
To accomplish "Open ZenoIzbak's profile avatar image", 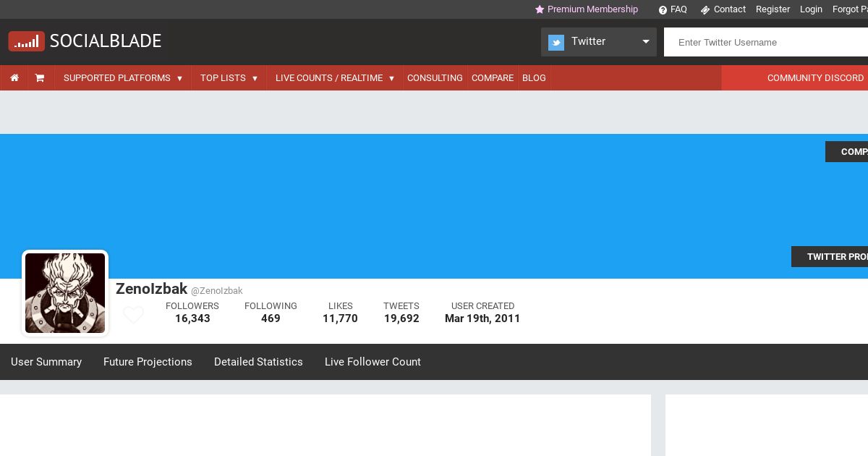I will [x=65, y=293].
